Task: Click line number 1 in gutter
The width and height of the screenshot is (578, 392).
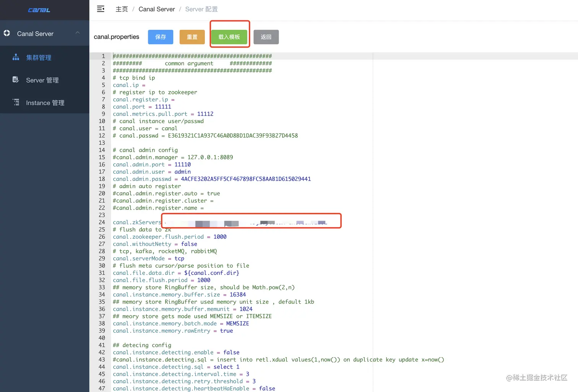Action: tap(103, 56)
